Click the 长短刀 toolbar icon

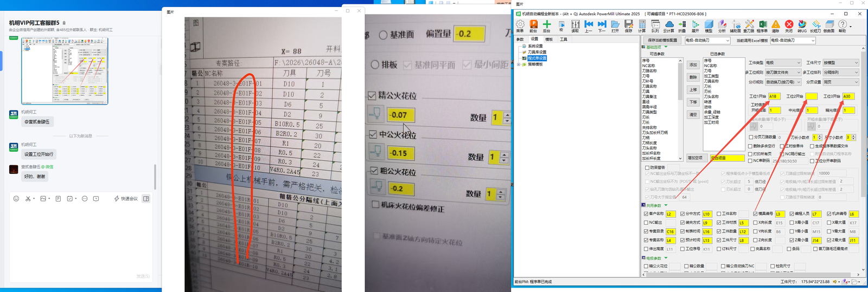(815, 25)
